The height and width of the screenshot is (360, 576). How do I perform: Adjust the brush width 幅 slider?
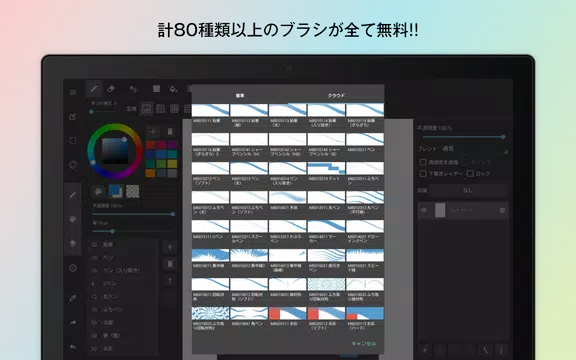[133, 231]
